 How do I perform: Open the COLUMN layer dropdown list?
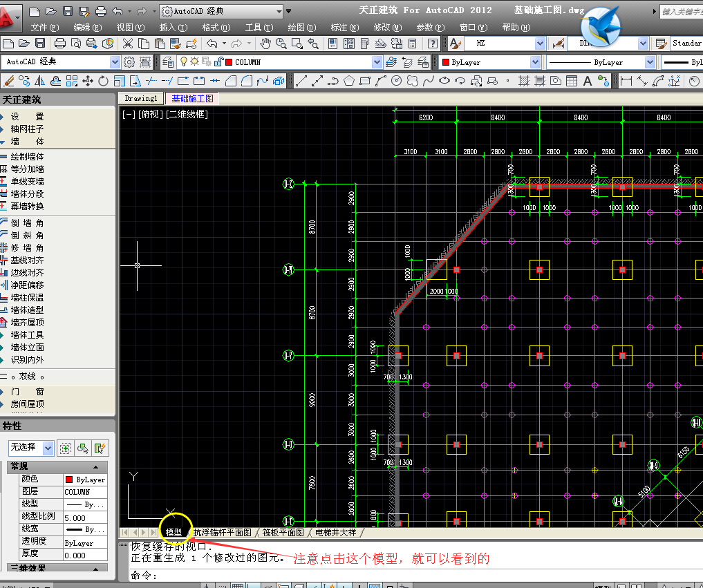click(x=377, y=62)
